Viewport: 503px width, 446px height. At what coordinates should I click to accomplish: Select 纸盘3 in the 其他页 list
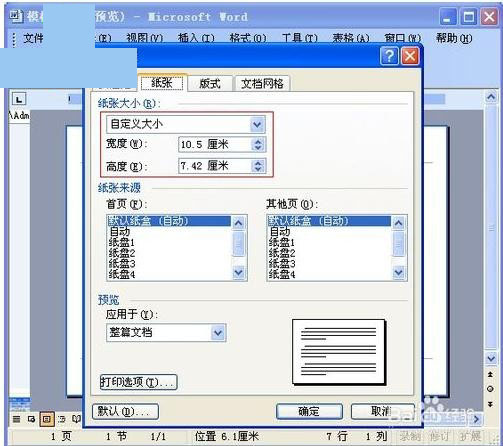(329, 264)
